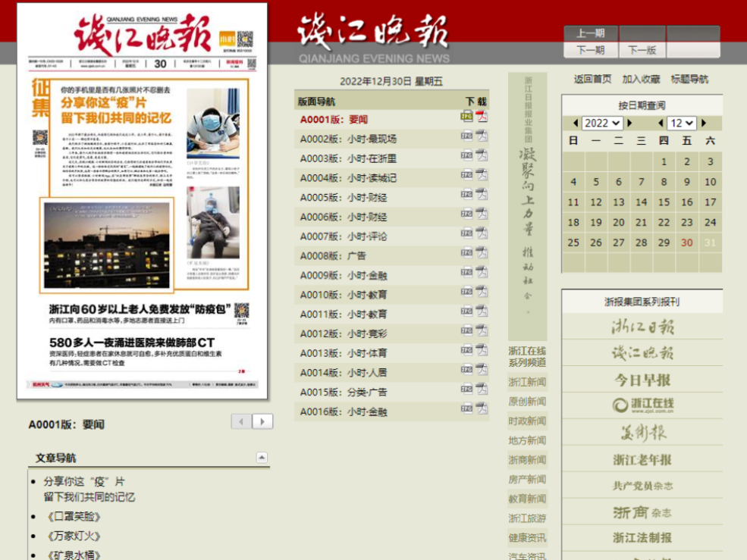
Task: Click 标题导航 link
Action: coord(689,79)
